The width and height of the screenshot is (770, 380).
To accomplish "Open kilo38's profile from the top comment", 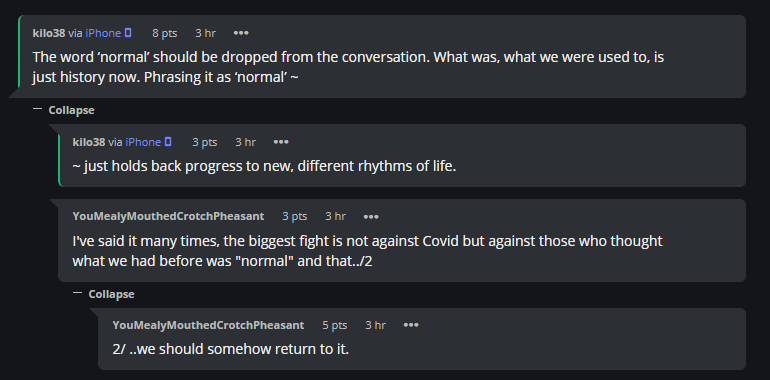I will click(49, 33).
